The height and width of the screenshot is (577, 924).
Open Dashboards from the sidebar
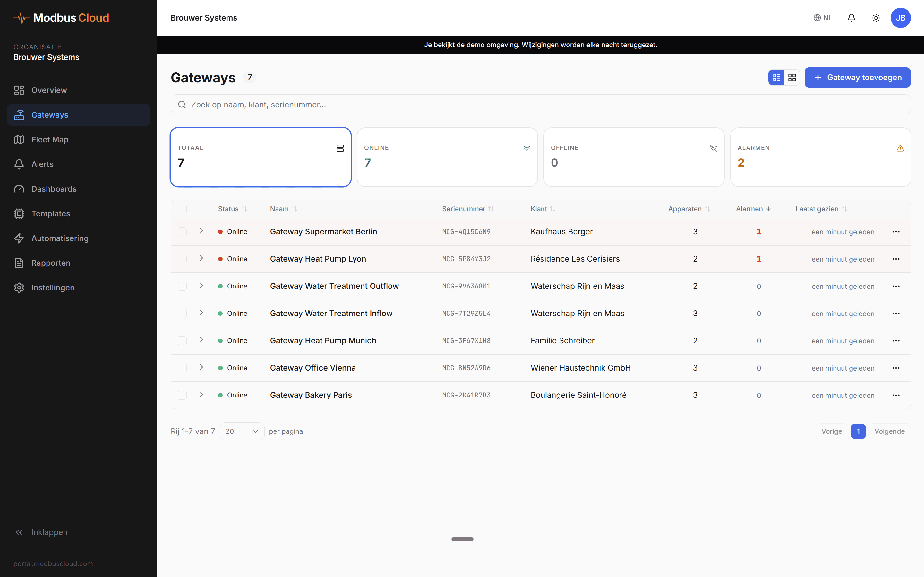54,188
